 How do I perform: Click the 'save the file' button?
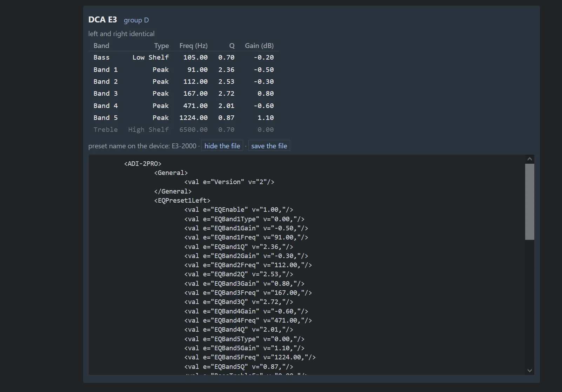click(x=269, y=146)
